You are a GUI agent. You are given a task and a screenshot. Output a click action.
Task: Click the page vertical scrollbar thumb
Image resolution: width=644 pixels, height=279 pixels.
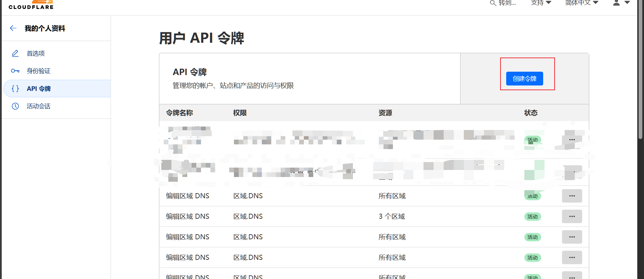tap(640, 67)
